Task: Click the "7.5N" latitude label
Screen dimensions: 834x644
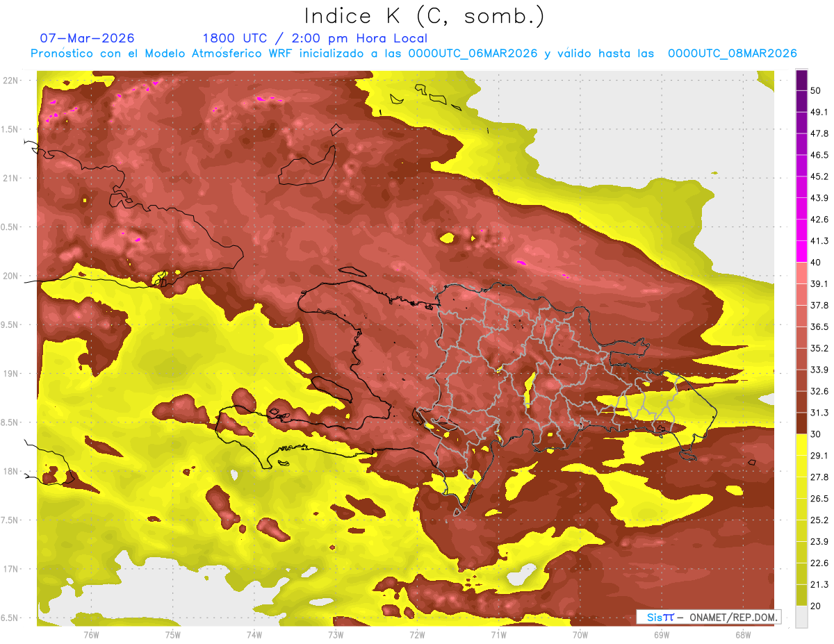Action: [10, 520]
